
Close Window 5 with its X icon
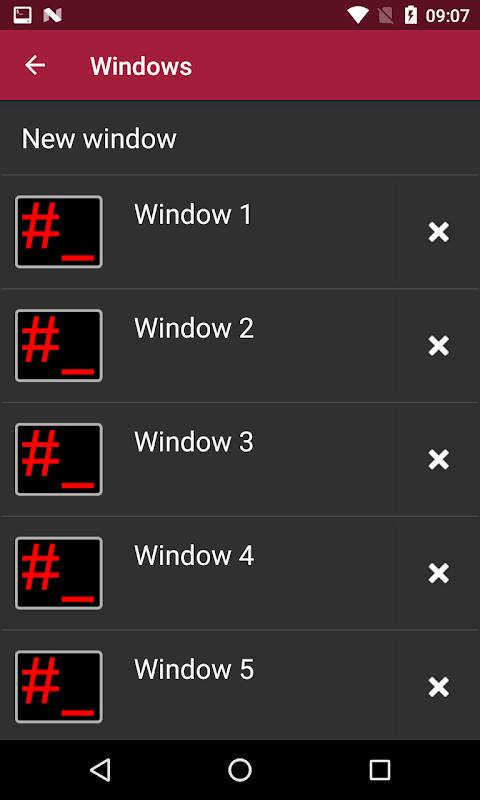click(439, 687)
